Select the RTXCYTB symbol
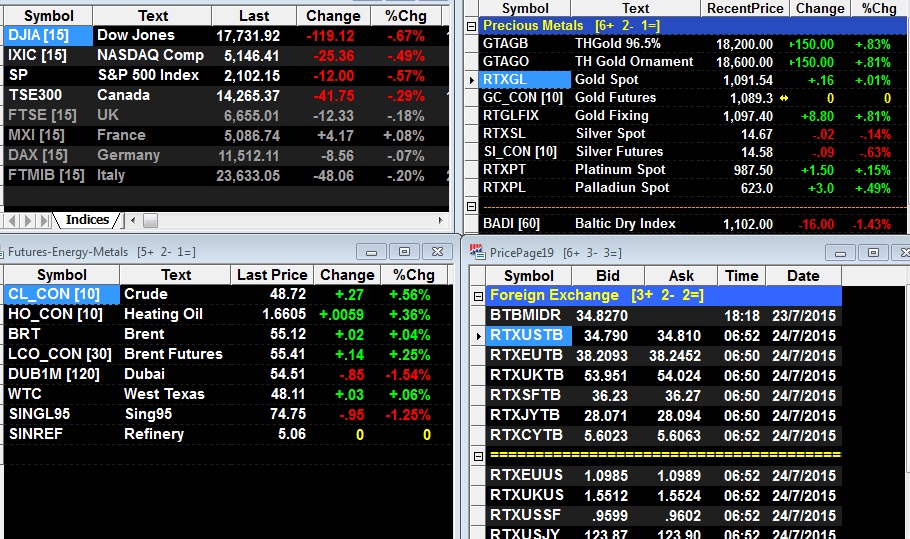The image size is (910, 539). pyautogui.click(x=528, y=435)
